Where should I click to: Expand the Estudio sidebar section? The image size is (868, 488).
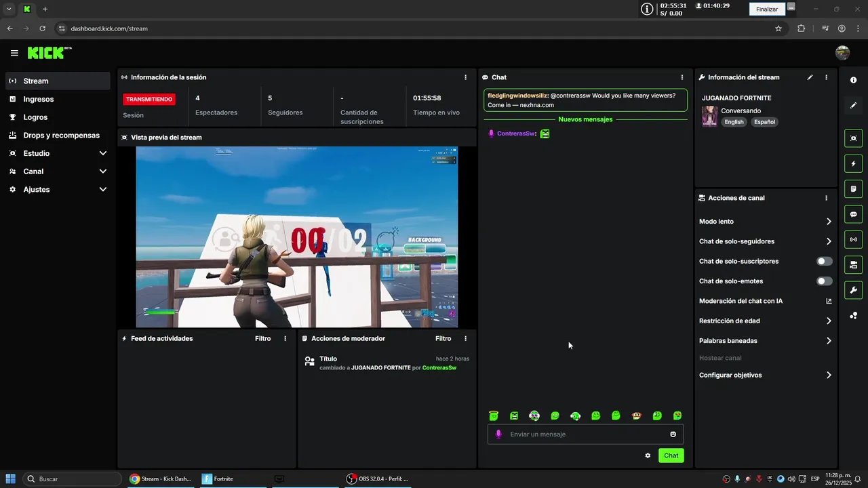tap(57, 153)
